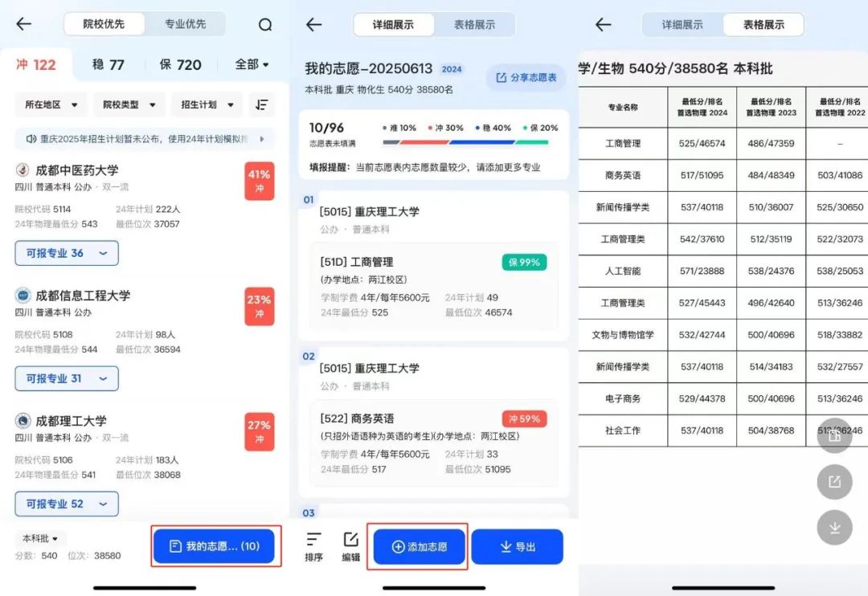Click the 专业名称 column header
Screen dimensions: 868x596
[x=623, y=108]
